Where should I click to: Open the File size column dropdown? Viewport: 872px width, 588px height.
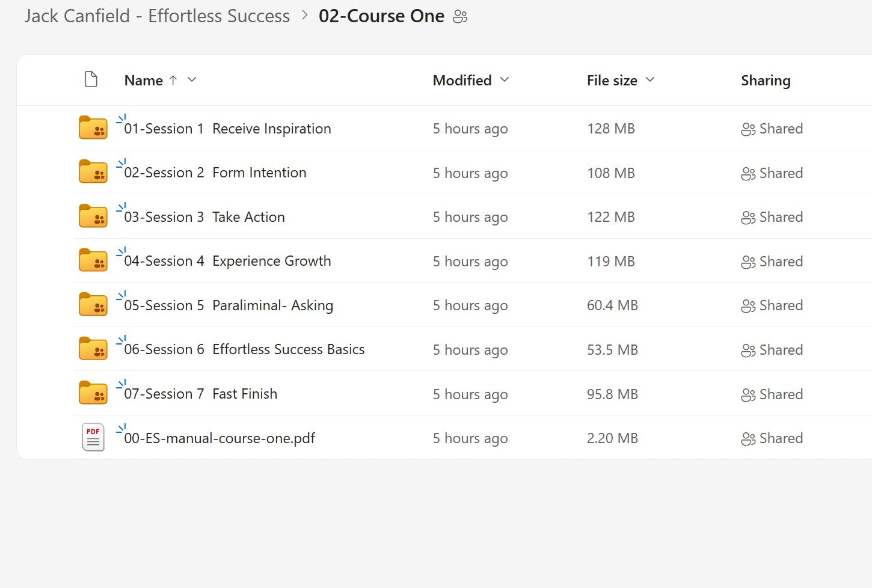650,79
